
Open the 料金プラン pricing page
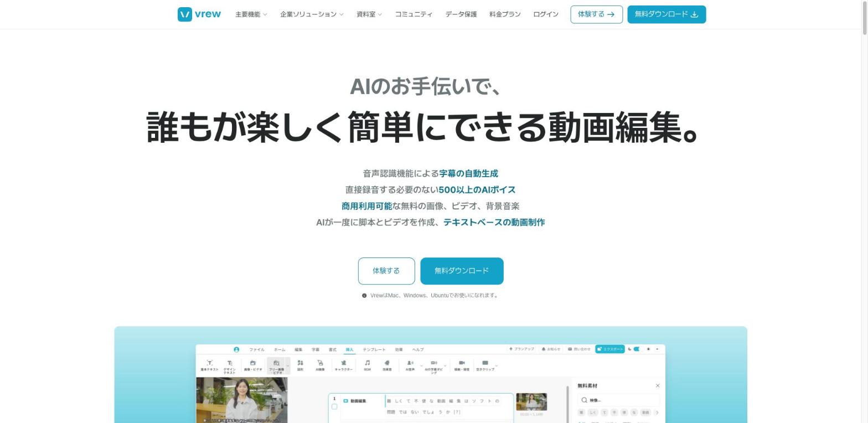pyautogui.click(x=505, y=14)
